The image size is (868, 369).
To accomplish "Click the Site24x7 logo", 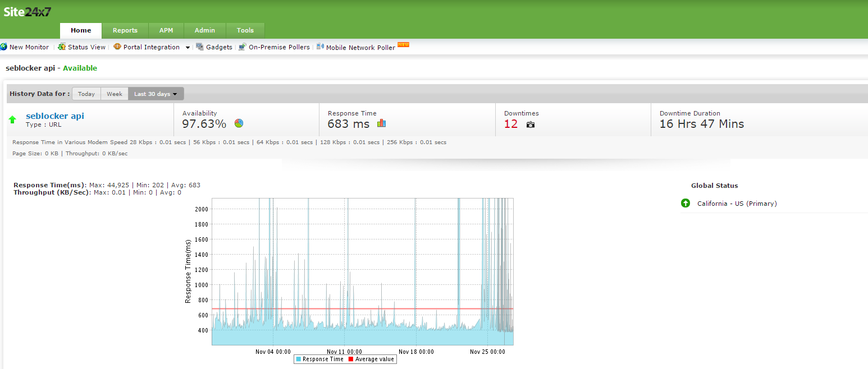I will (x=28, y=11).
